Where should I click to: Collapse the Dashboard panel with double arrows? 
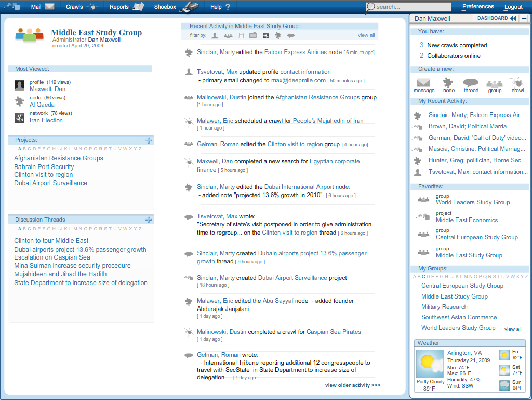pyautogui.click(x=513, y=18)
